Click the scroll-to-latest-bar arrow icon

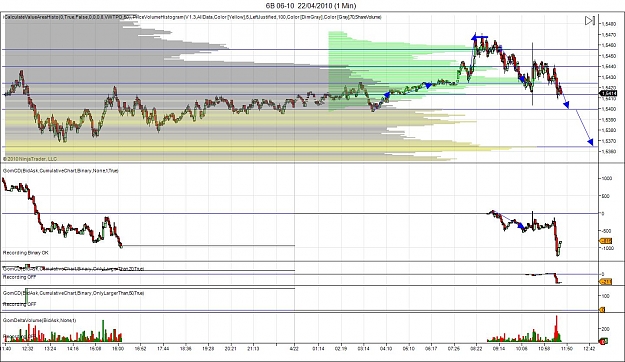point(590,20)
